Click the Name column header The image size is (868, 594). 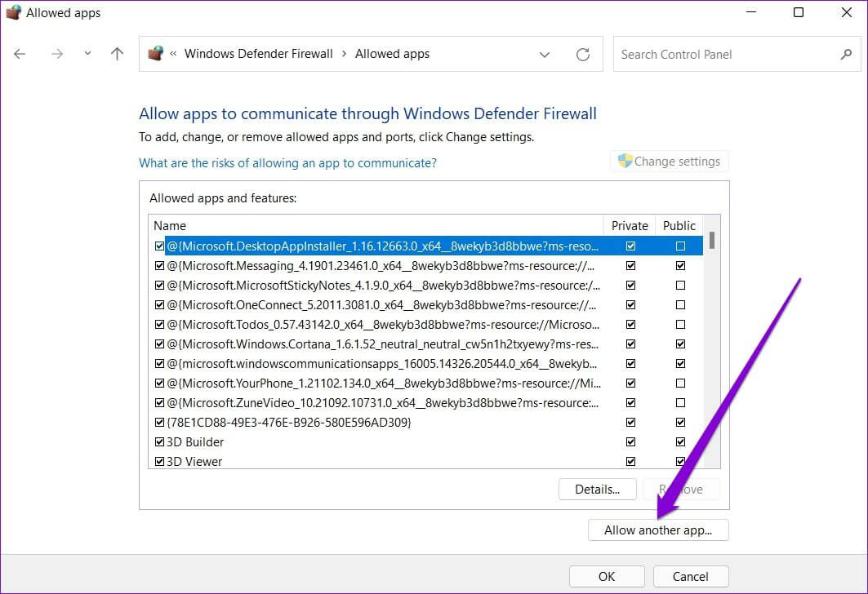376,226
